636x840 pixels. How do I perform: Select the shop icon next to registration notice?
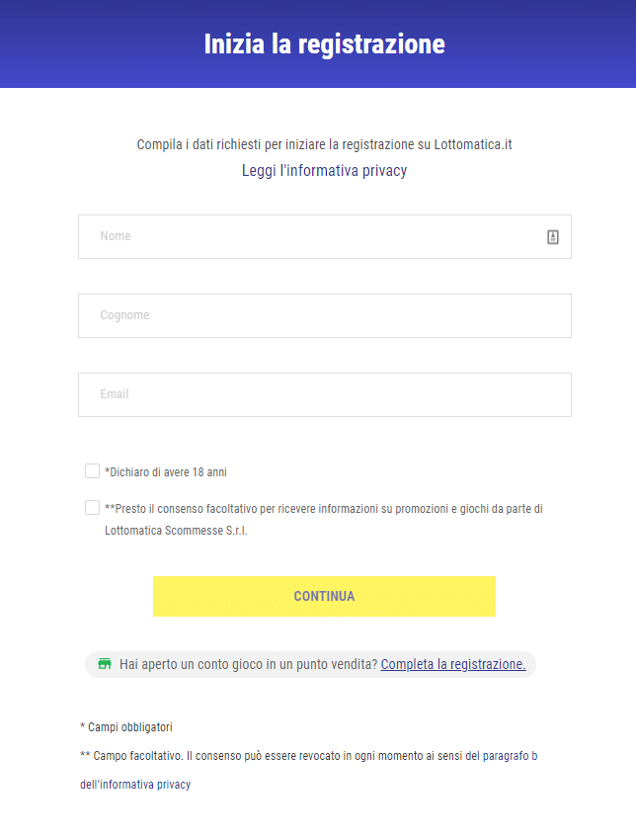pyautogui.click(x=106, y=664)
